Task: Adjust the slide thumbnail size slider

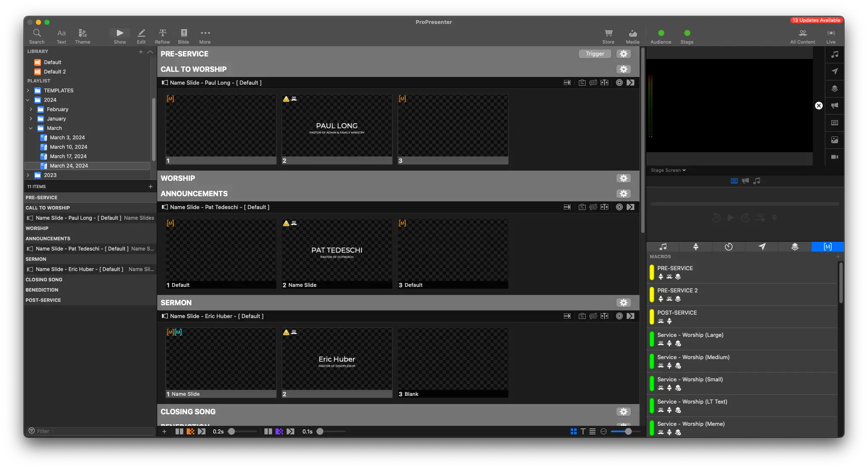Action: tap(628, 431)
